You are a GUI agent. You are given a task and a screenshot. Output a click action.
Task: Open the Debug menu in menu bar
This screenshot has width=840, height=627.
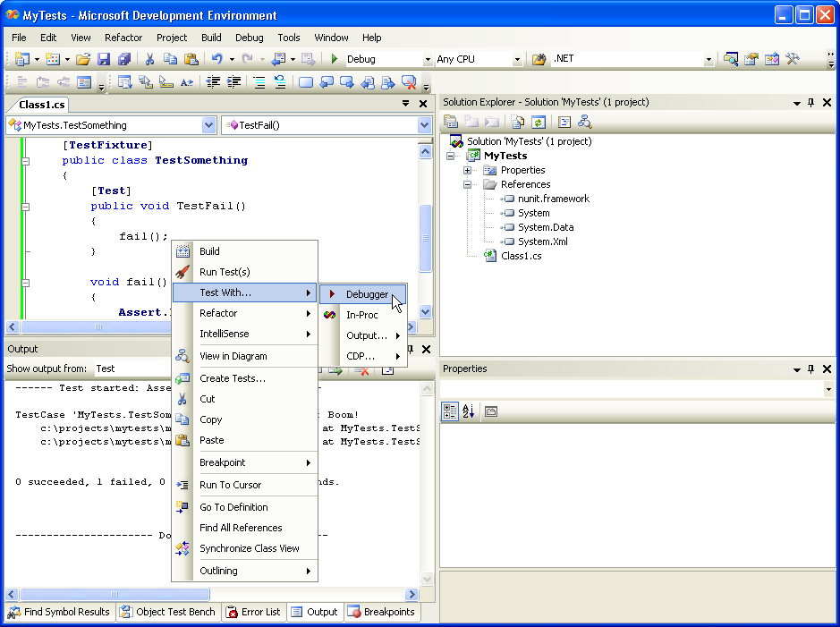[249, 38]
